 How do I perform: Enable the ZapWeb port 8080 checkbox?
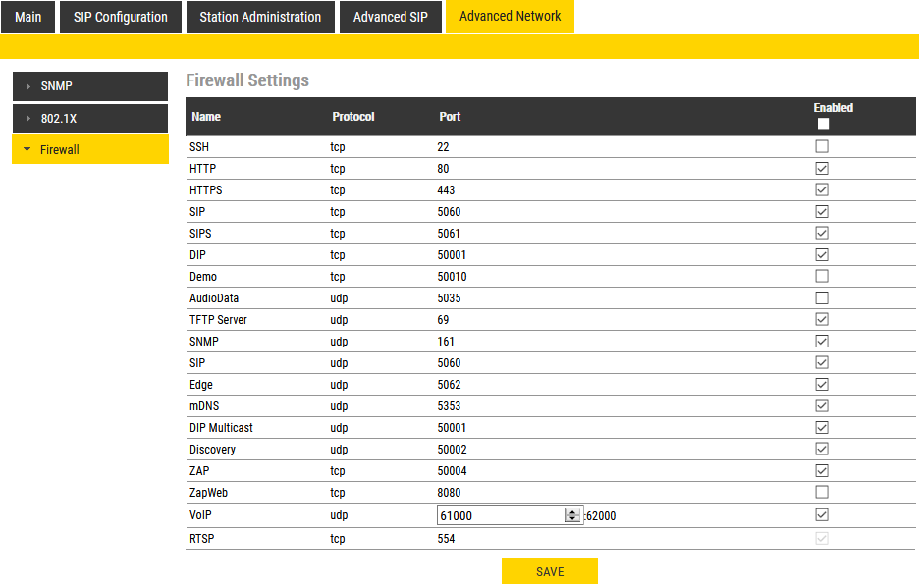822,493
